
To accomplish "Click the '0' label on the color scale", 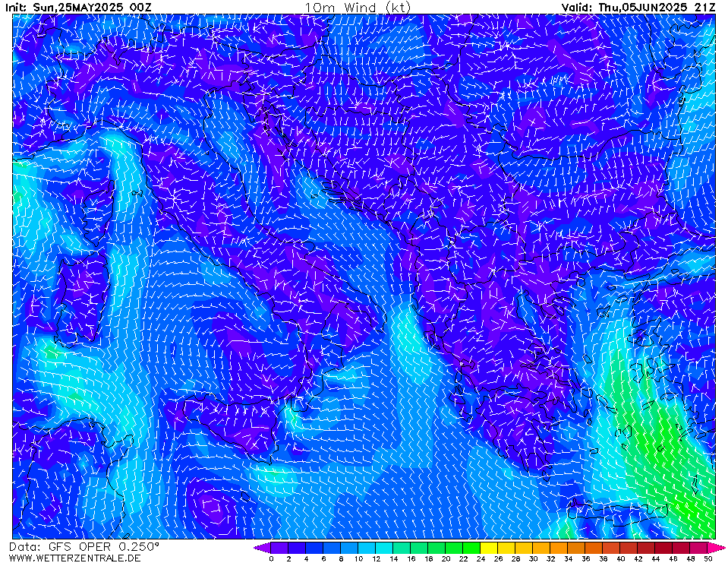I will coord(271,558).
